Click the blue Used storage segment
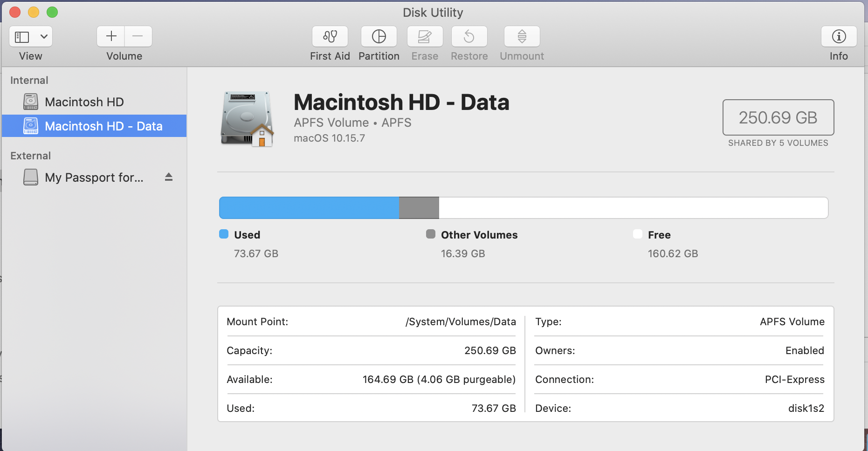868x451 pixels. (x=309, y=208)
